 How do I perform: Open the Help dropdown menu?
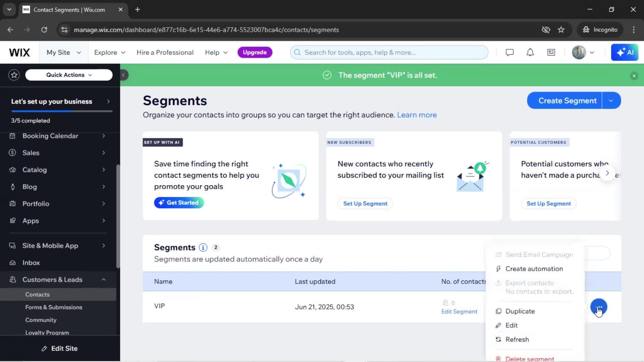pyautogui.click(x=216, y=52)
